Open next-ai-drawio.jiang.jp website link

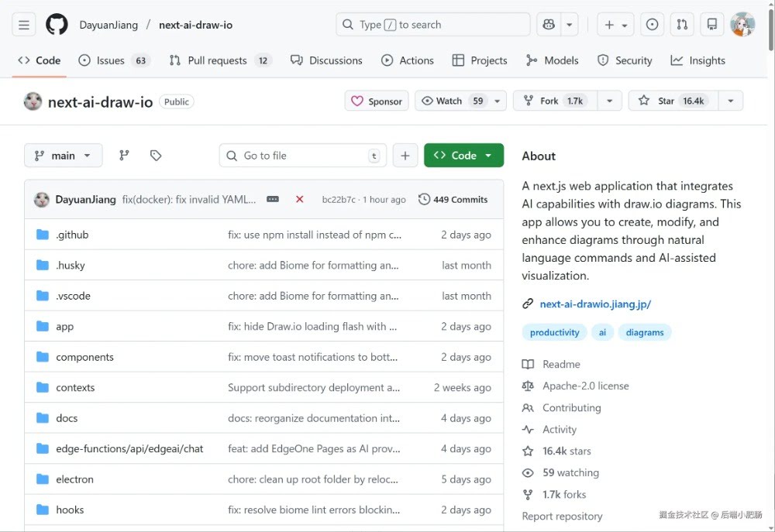point(595,304)
